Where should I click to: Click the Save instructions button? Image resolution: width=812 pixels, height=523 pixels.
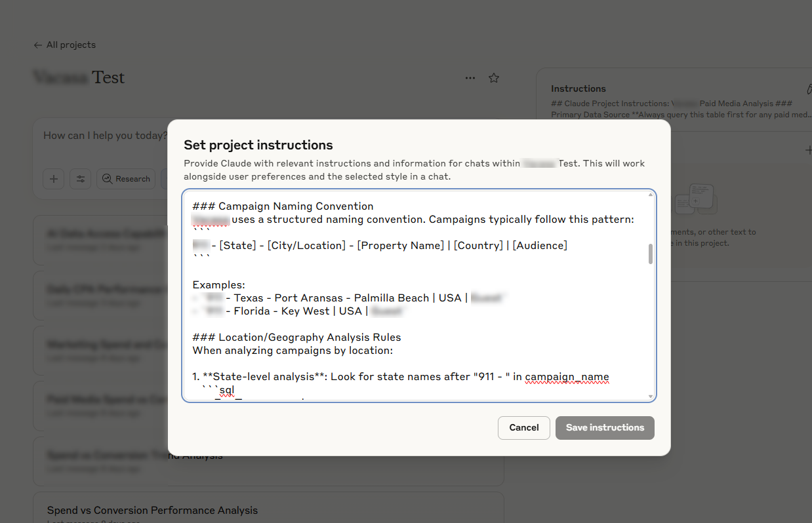pos(604,427)
